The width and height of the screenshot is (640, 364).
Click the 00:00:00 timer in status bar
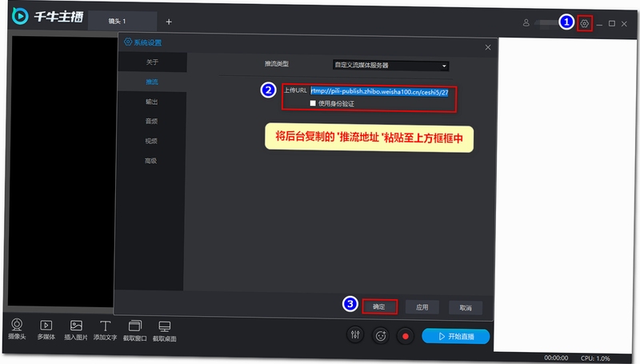[556, 358]
